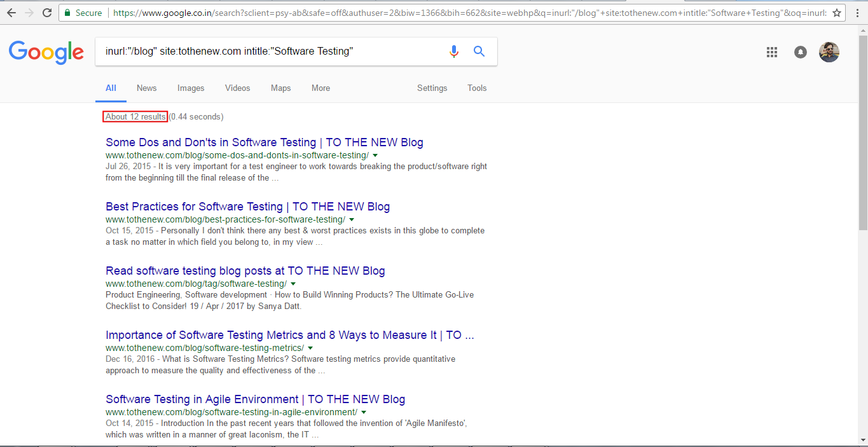Screen dimensions: 868x447
Task: Select the News results tab
Action: point(146,88)
